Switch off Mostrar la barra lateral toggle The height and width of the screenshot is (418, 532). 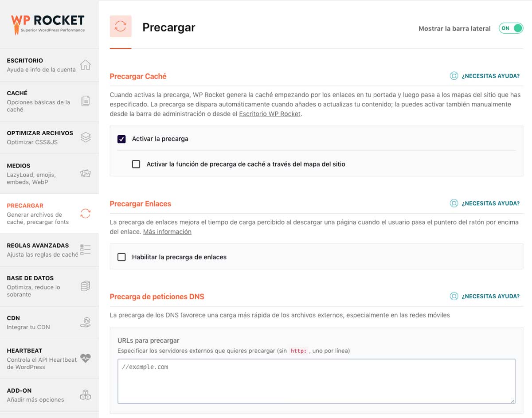click(511, 28)
